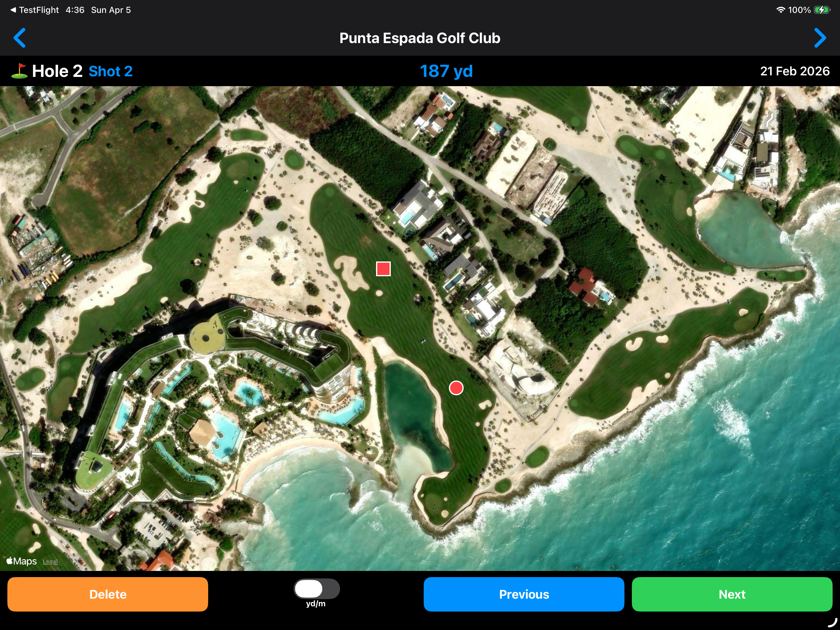This screenshot has width=840, height=630.
Task: Open the Apple Maps attribution logo
Action: point(22,561)
